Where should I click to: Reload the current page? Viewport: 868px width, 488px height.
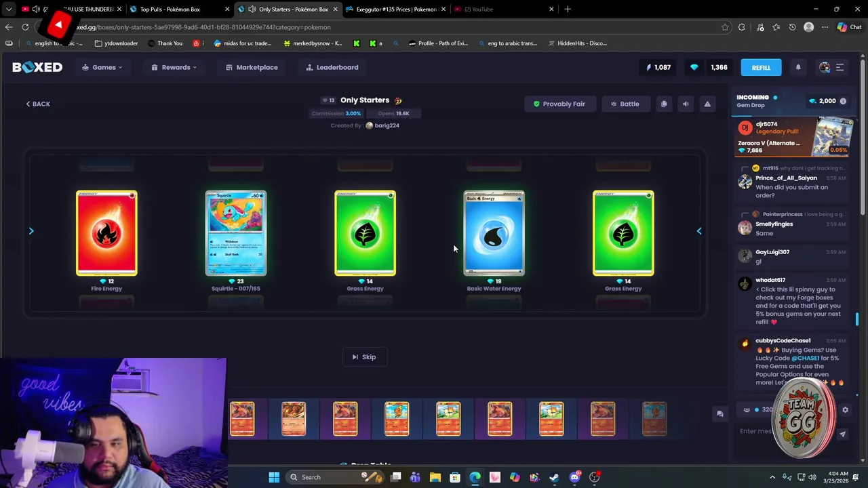coord(25,27)
